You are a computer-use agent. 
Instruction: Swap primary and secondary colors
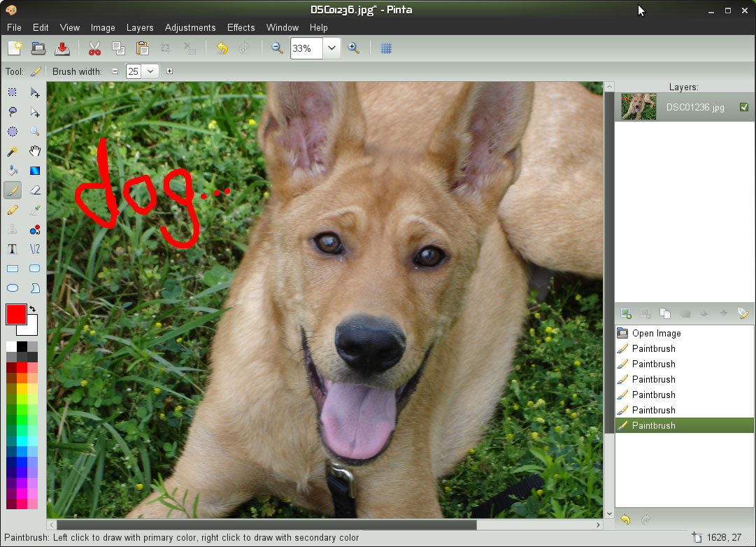click(32, 308)
